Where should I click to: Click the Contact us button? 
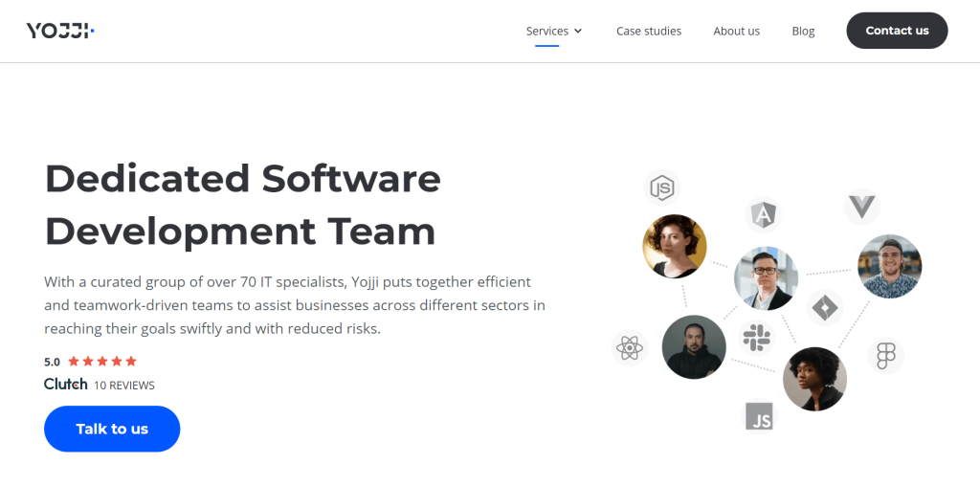click(897, 31)
